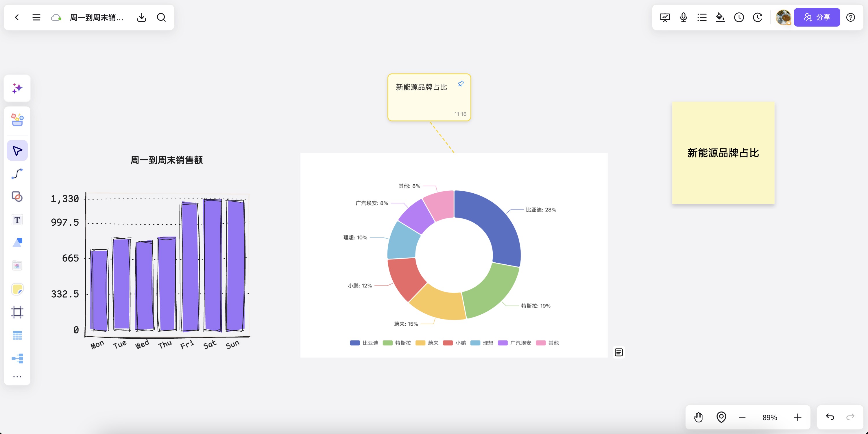This screenshot has height=434, width=868.
Task: Toggle the 特斯拉 green legend swatch
Action: (x=387, y=343)
